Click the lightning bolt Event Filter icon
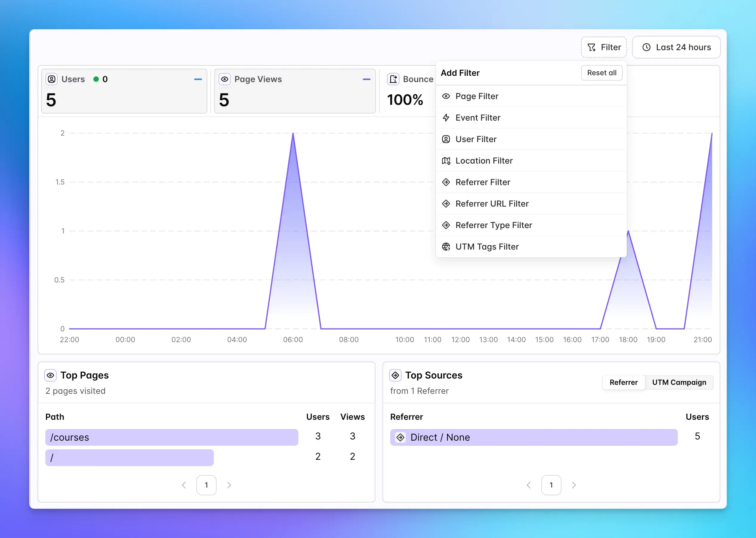Image resolution: width=756 pixels, height=538 pixels. tap(446, 118)
